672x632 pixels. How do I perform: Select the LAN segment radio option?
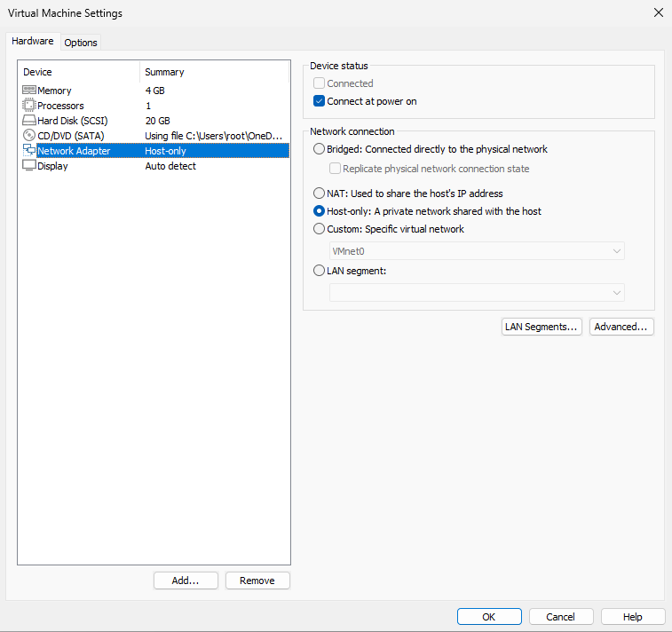(320, 272)
